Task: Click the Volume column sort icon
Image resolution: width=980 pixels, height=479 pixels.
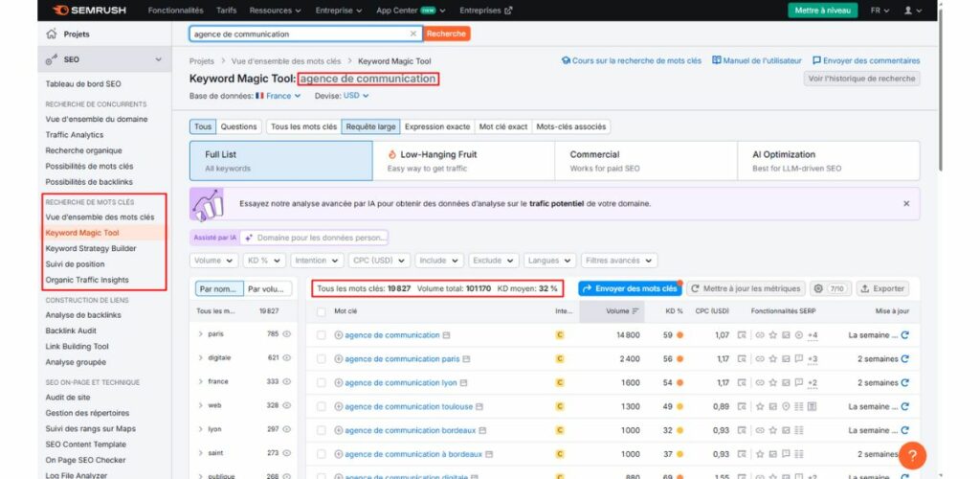Action: tap(635, 310)
